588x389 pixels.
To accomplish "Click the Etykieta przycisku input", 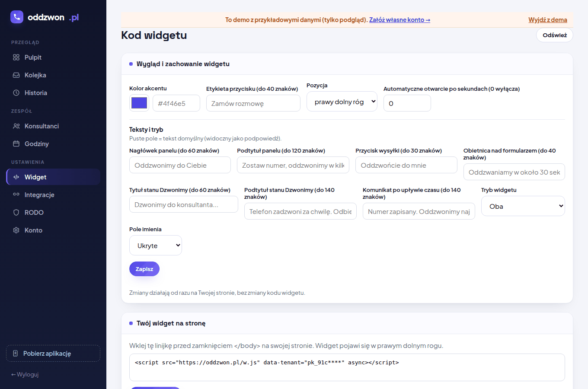I will [x=253, y=103].
